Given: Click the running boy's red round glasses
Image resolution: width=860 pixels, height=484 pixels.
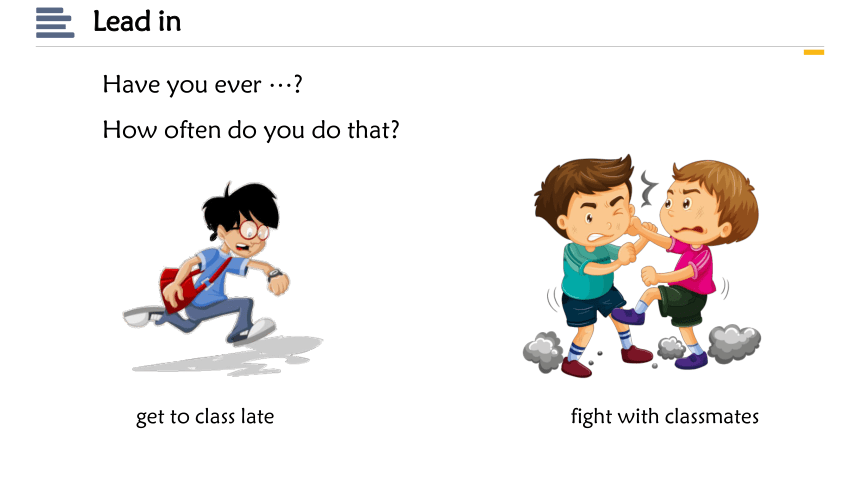Looking at the screenshot, I should click(253, 230).
